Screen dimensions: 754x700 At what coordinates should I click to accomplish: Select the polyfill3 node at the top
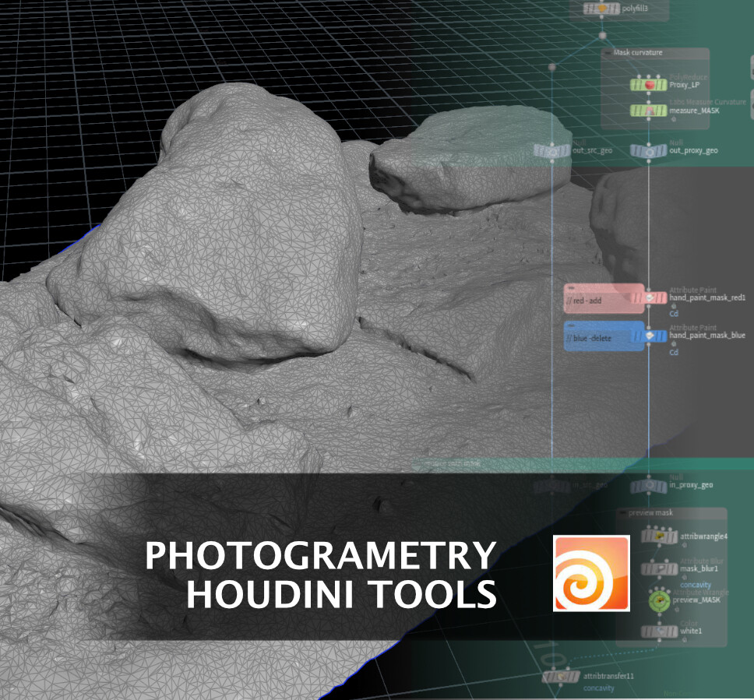(601, 9)
